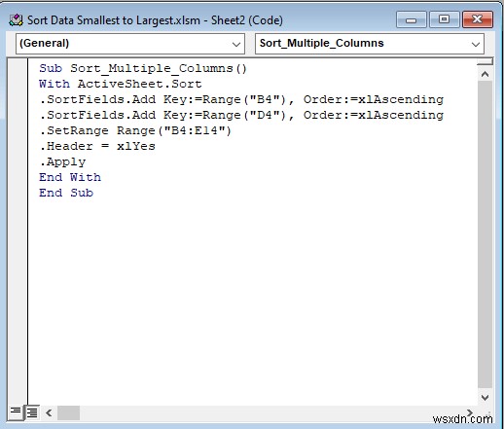Maximize the Sheet2 code window
The image size is (504, 429).
(x=444, y=19)
